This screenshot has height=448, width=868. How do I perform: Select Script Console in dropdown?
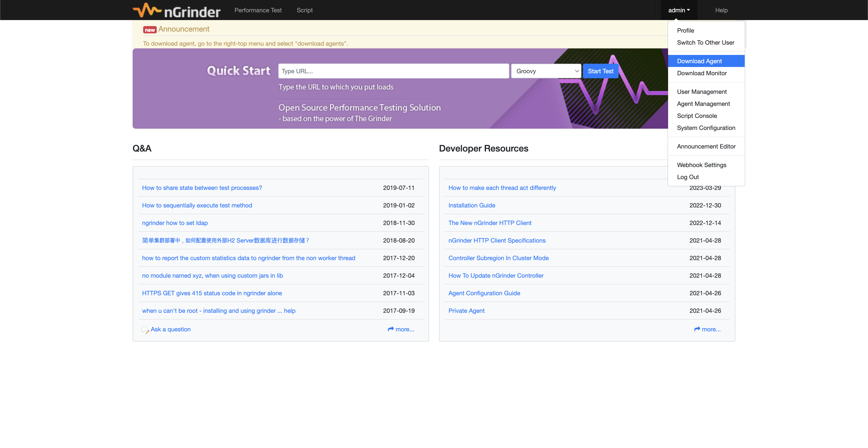(697, 116)
